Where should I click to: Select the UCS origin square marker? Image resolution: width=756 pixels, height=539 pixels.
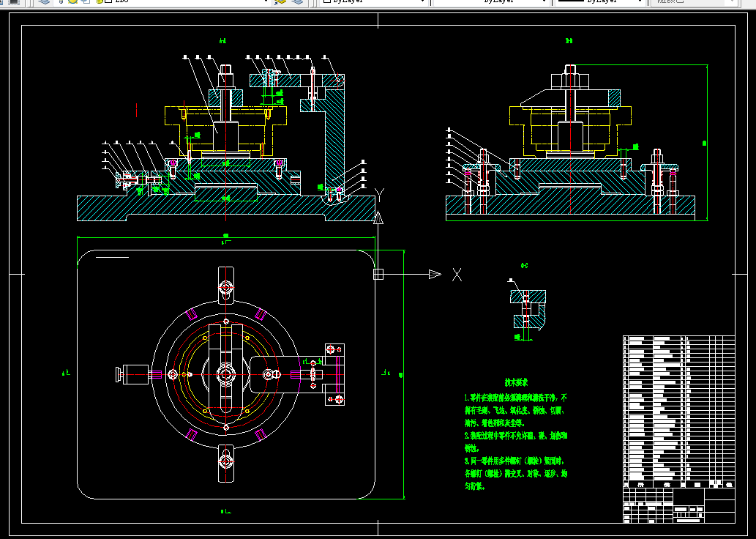pos(378,274)
